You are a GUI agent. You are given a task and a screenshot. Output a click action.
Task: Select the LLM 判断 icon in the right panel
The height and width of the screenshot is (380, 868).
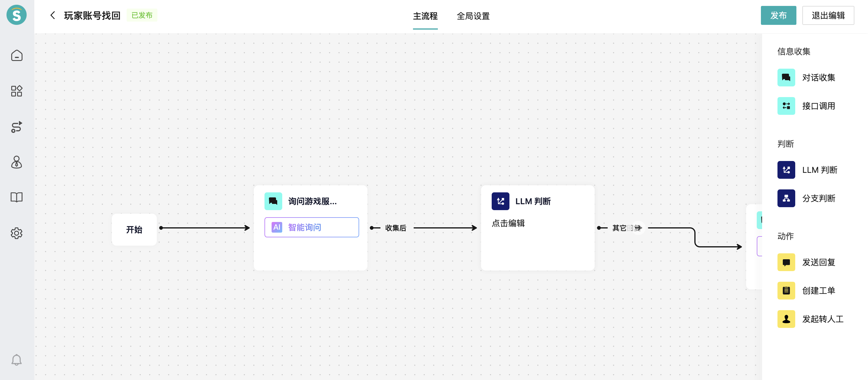(786, 170)
